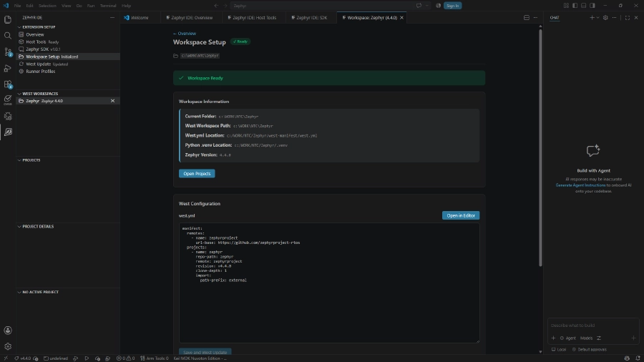This screenshot has width=644, height=362.
Task: Open the Extensions view icon
Action: pyautogui.click(x=7, y=84)
